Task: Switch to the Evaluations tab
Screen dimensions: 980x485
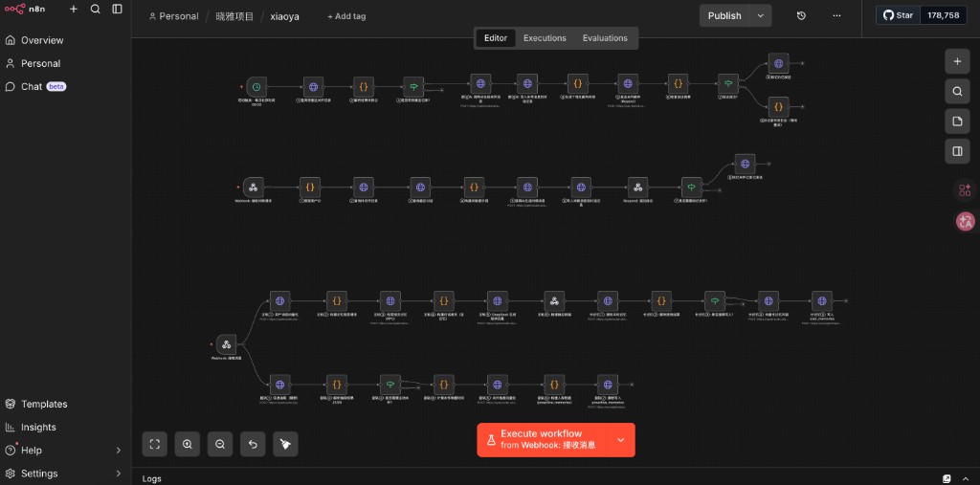Action: click(605, 38)
